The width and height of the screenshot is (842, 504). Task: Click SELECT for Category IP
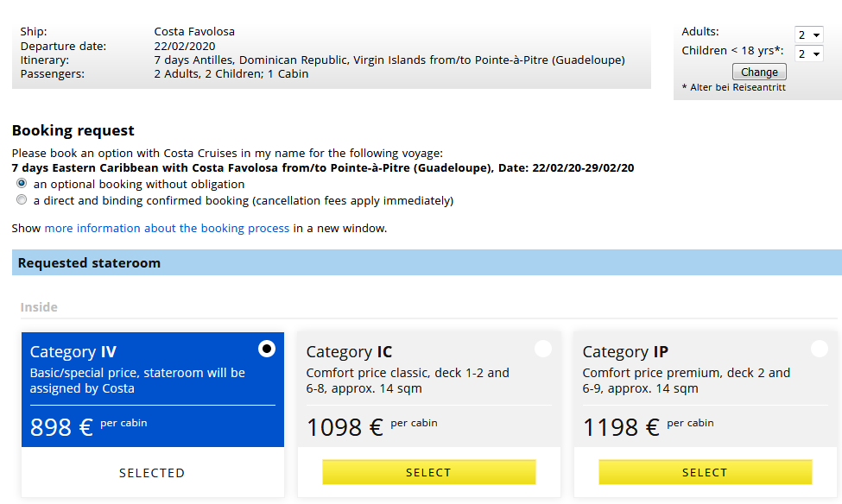coord(705,472)
